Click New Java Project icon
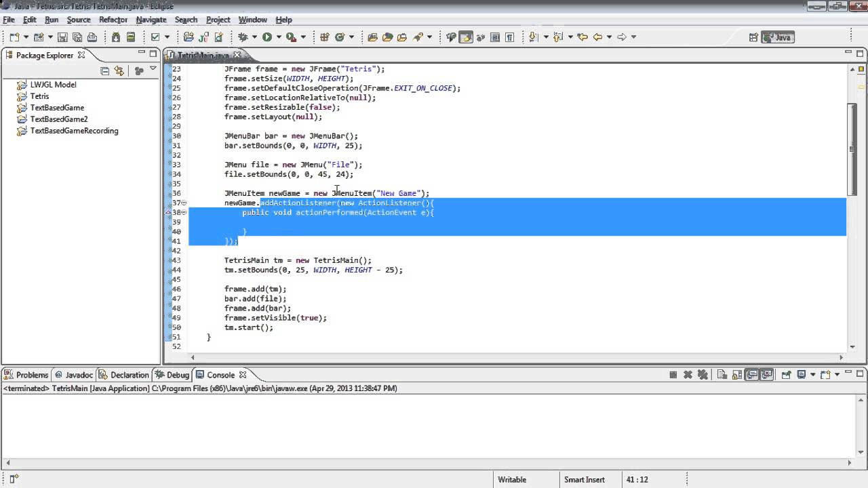Image resolution: width=868 pixels, height=488 pixels. click(189, 37)
